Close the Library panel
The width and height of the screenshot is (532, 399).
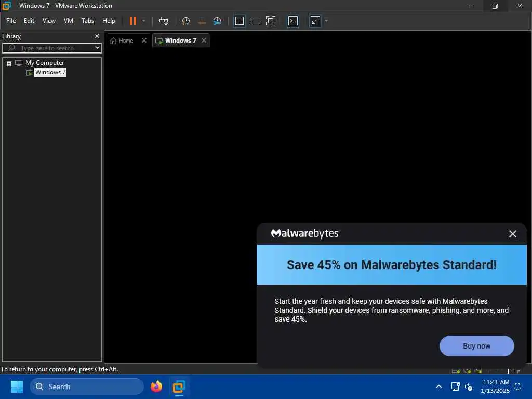(x=97, y=36)
